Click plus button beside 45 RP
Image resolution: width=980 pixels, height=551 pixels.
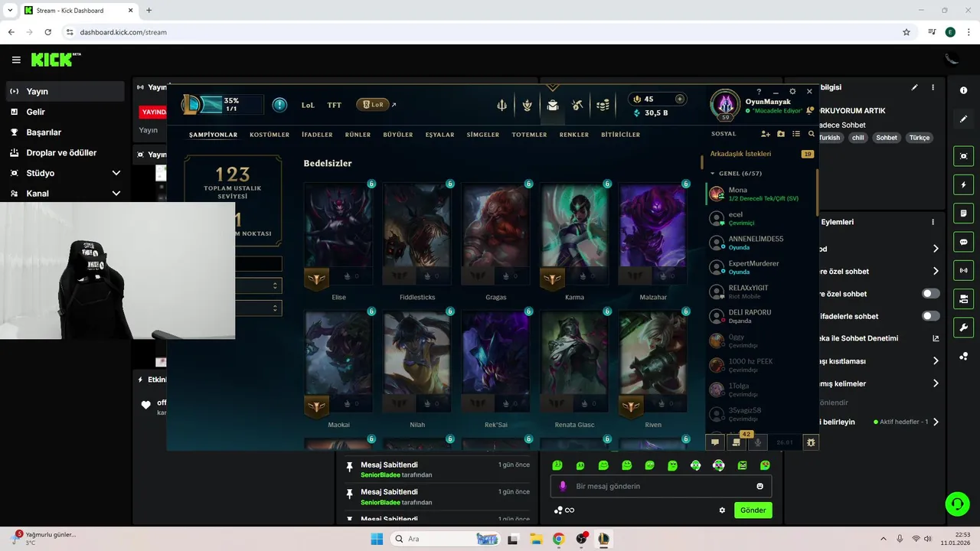click(x=679, y=99)
